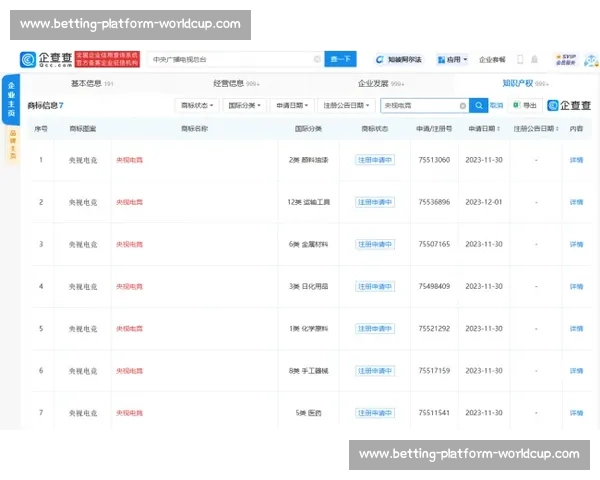The image size is (600, 480).
Task: Open 央视电竞 name in row 6
Action: pos(129,371)
